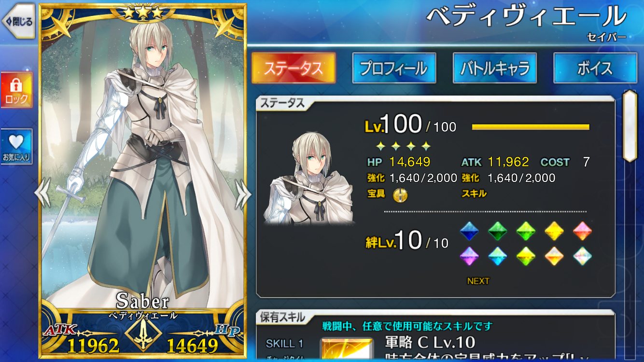Tap the dark green bond gem
Image resolution: width=644 pixels, height=362 pixels.
497,231
